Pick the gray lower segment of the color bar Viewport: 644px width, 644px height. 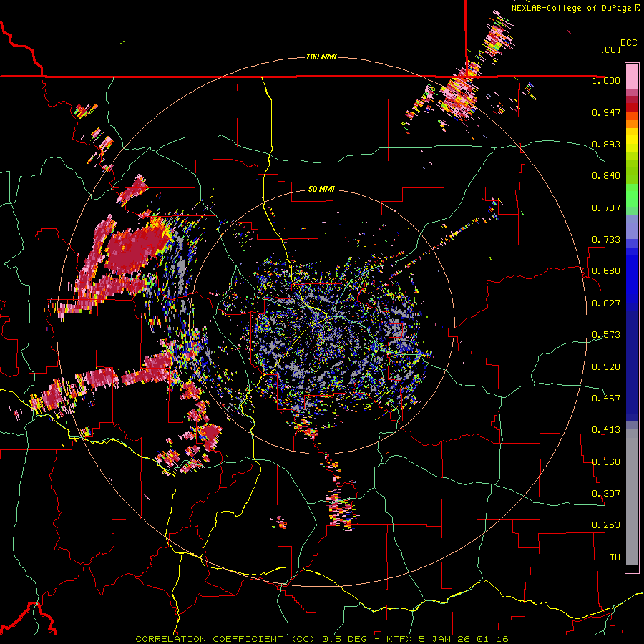[x=632, y=497]
